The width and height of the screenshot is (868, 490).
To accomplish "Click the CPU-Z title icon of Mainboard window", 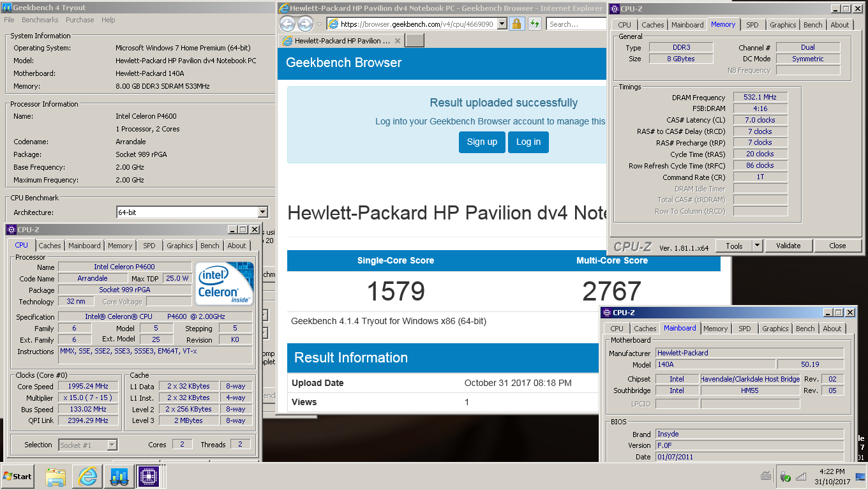I will click(606, 313).
